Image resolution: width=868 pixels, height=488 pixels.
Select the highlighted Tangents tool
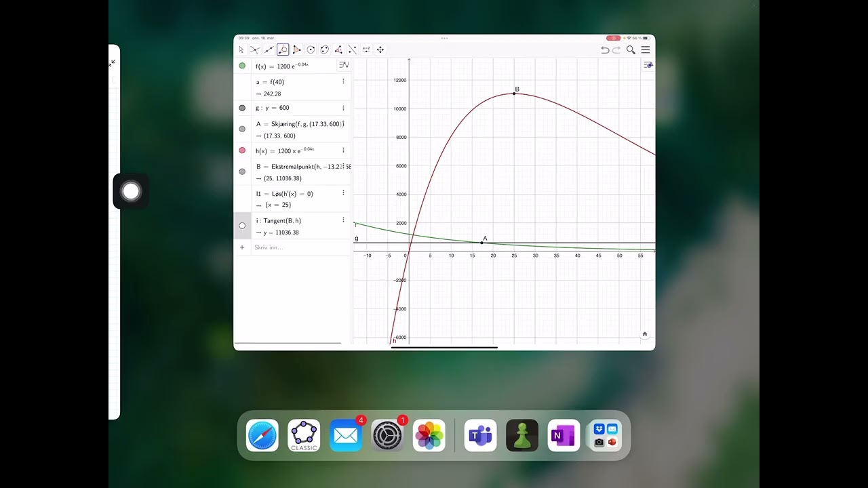(x=283, y=49)
